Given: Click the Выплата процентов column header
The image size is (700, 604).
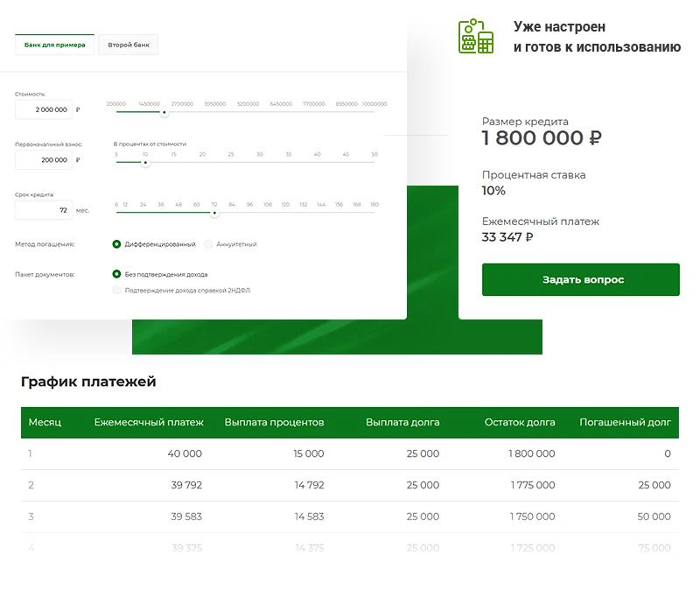Looking at the screenshot, I should pyautogui.click(x=274, y=423).
